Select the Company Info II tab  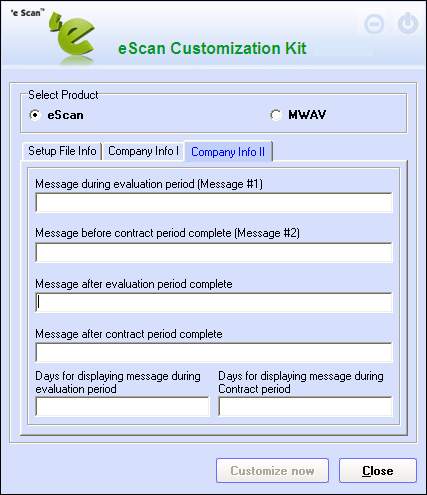228,152
